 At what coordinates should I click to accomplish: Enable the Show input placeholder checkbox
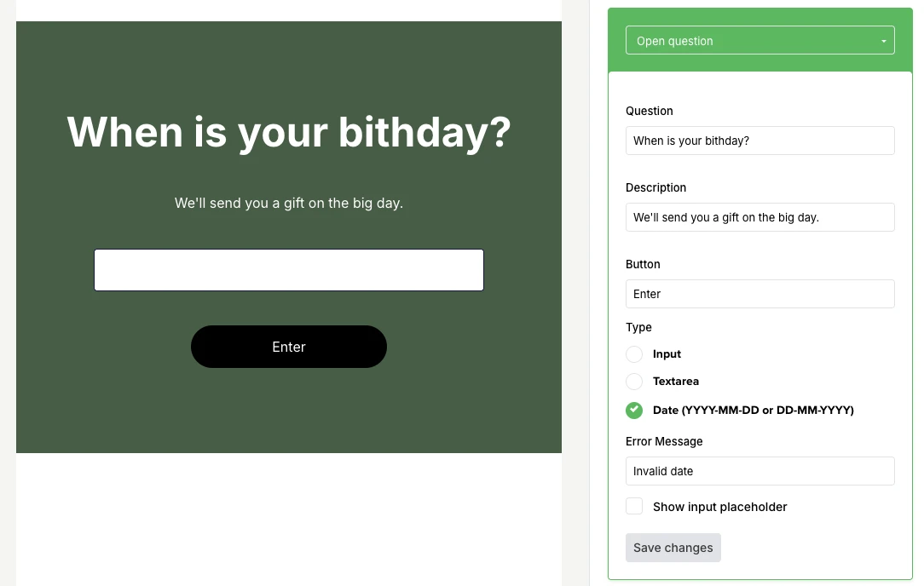pos(634,505)
